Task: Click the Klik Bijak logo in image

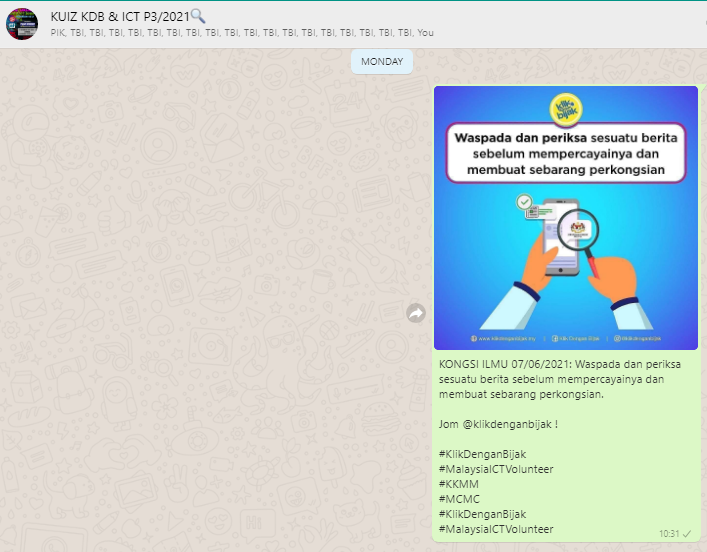Action: [x=565, y=107]
